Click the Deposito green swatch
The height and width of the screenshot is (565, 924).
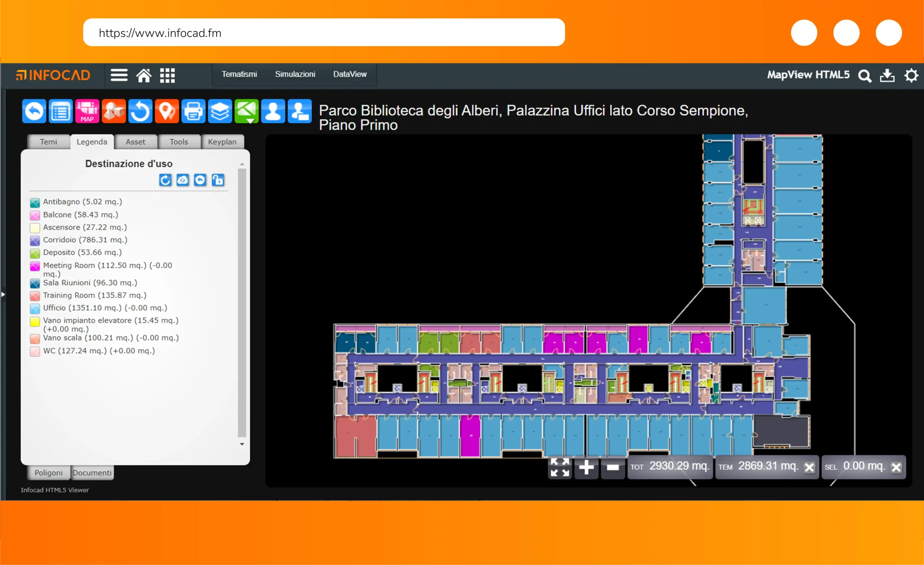[x=35, y=253]
